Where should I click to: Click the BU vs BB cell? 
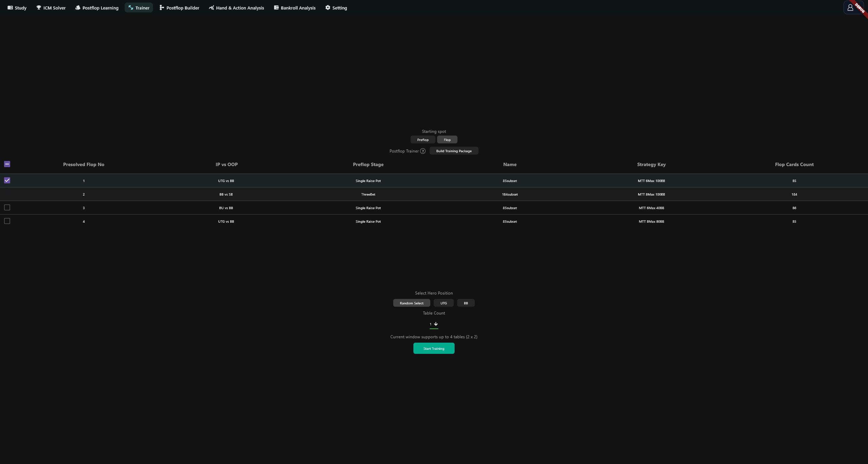click(226, 208)
